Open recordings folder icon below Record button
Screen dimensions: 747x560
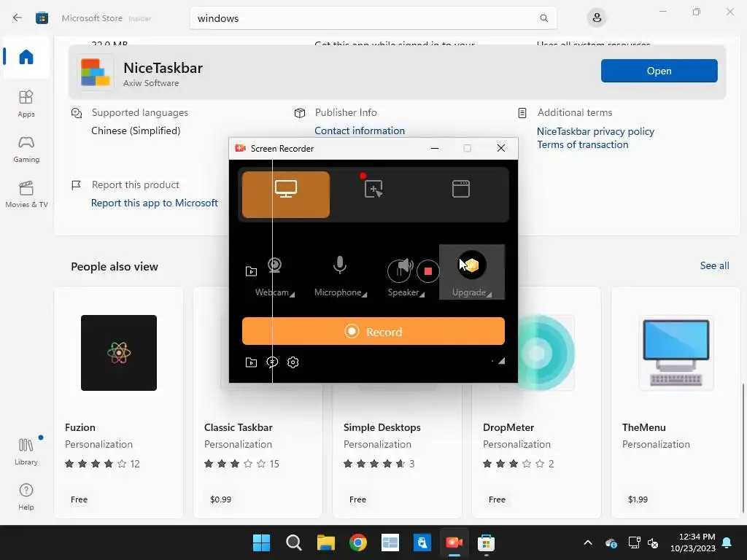[251, 362]
